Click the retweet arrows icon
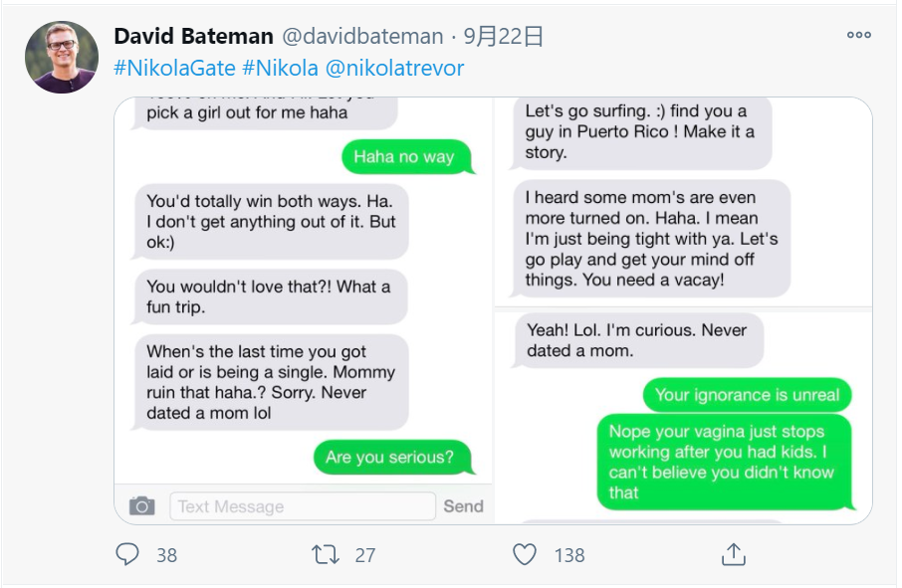This screenshot has height=588, width=902. click(x=326, y=554)
